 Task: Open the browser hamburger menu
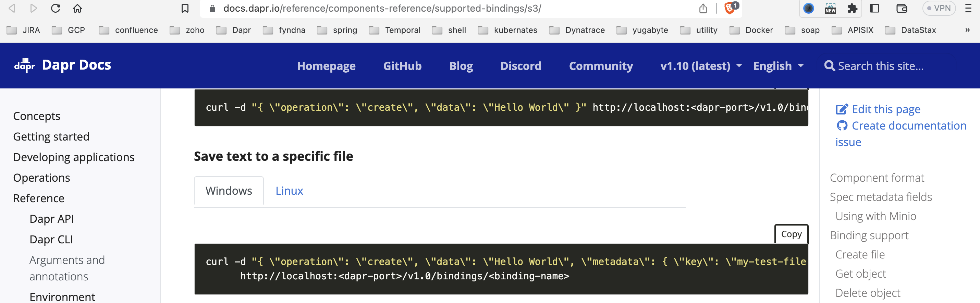tap(968, 8)
